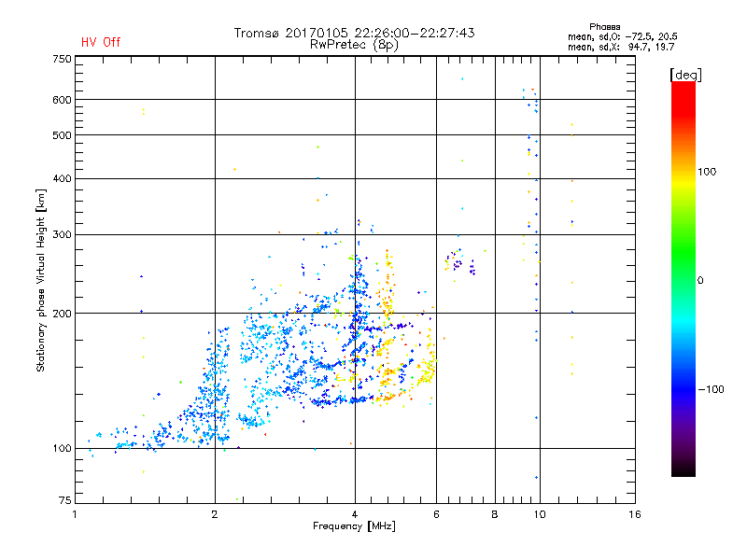Click the 'Frequency [MHz]' axis title
This screenshot has width=747, height=560.
[354, 526]
